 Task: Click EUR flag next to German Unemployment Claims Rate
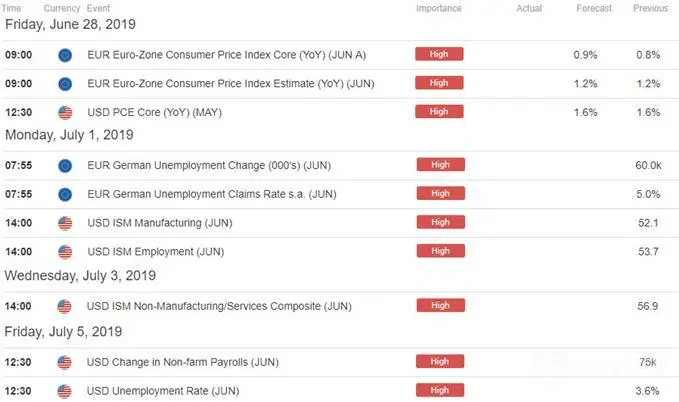[x=65, y=195]
